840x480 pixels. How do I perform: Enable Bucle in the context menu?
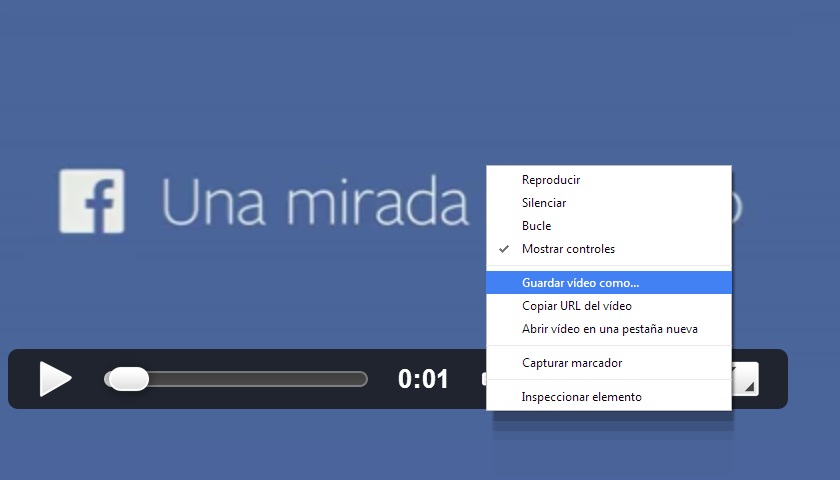click(609, 226)
